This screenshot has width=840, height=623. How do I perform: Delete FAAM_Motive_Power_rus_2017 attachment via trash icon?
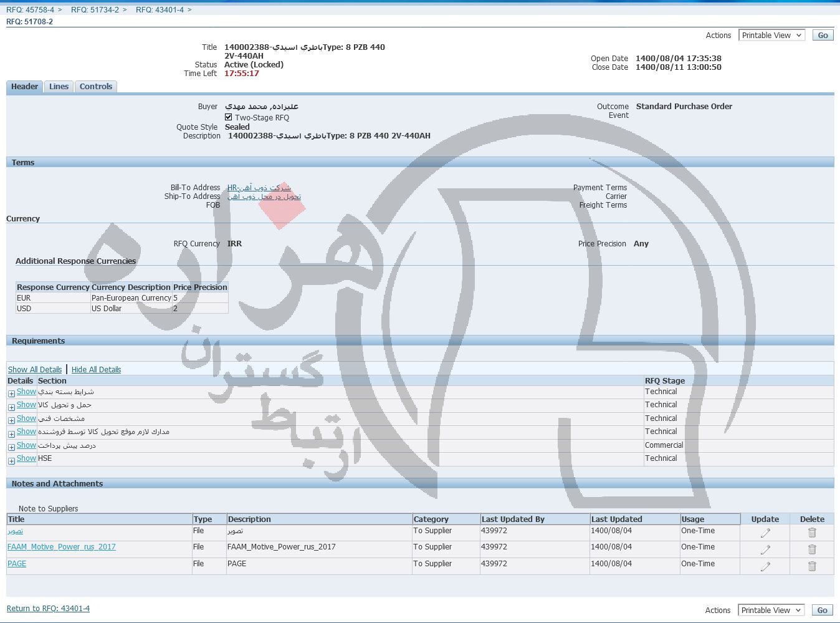(812, 549)
